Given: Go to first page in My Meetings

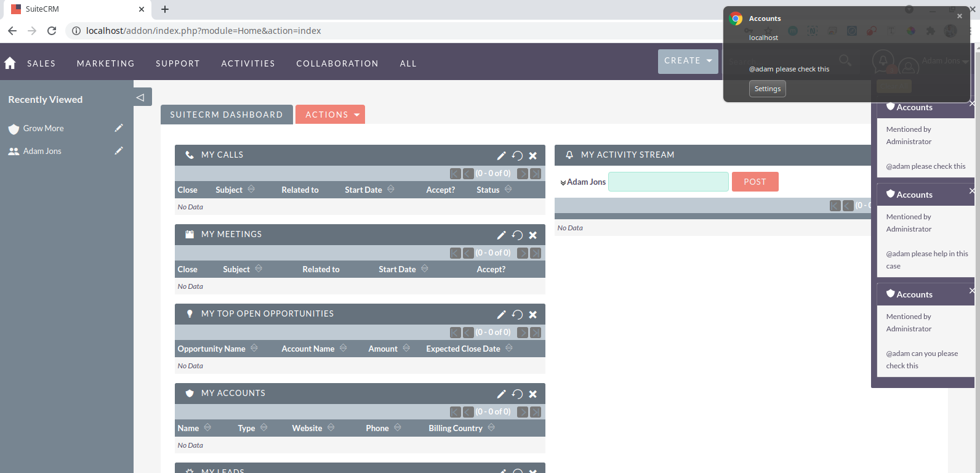Looking at the screenshot, I should [x=456, y=253].
